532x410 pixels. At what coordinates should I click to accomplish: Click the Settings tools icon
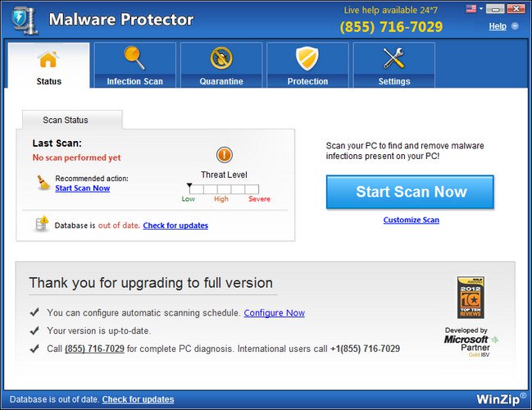tap(393, 58)
